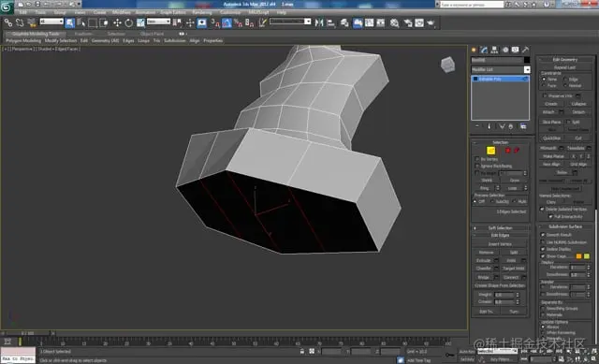Switch to the Hierarchy command panel
Viewport: 599px width, 364px height.
tap(495, 50)
